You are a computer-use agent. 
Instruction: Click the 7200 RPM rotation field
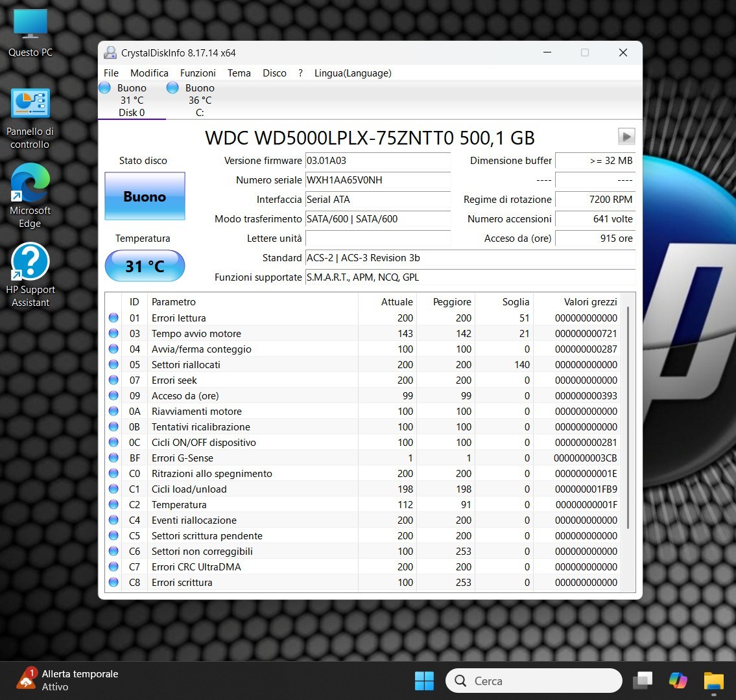coord(595,200)
